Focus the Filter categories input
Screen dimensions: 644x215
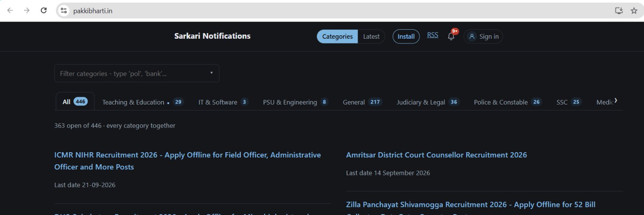137,74
